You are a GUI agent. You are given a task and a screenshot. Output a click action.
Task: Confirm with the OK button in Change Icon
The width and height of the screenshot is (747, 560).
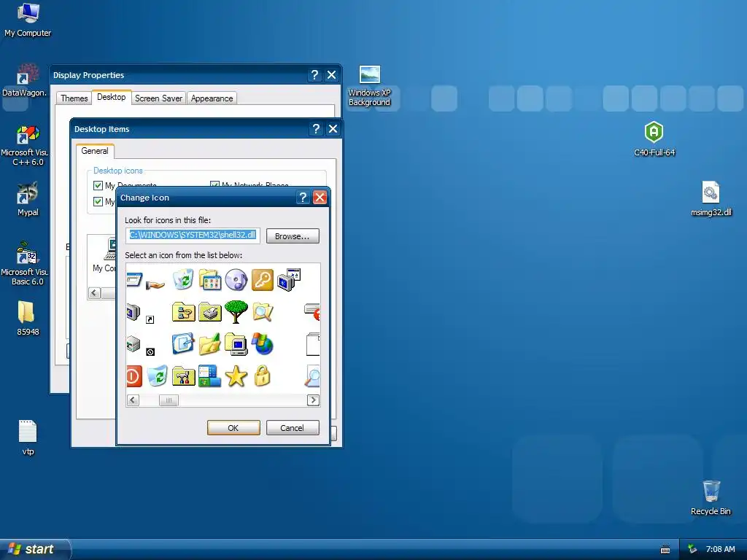tap(233, 427)
